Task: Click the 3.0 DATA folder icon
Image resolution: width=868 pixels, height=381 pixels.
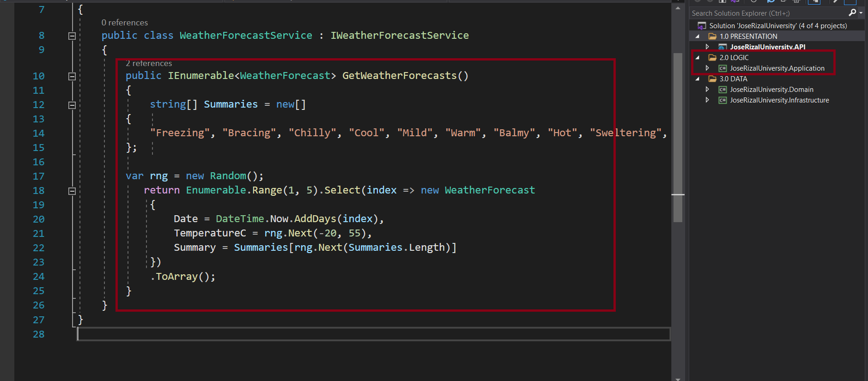Action: 712,79
